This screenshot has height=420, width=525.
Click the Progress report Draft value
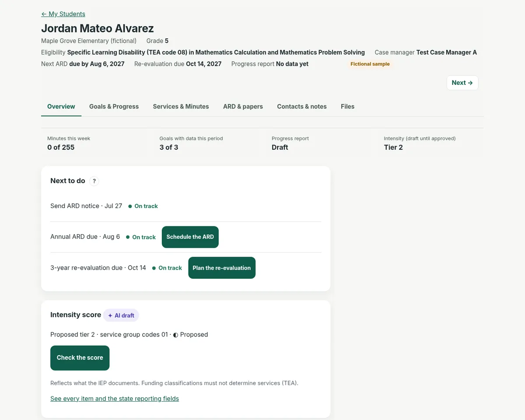pyautogui.click(x=280, y=147)
